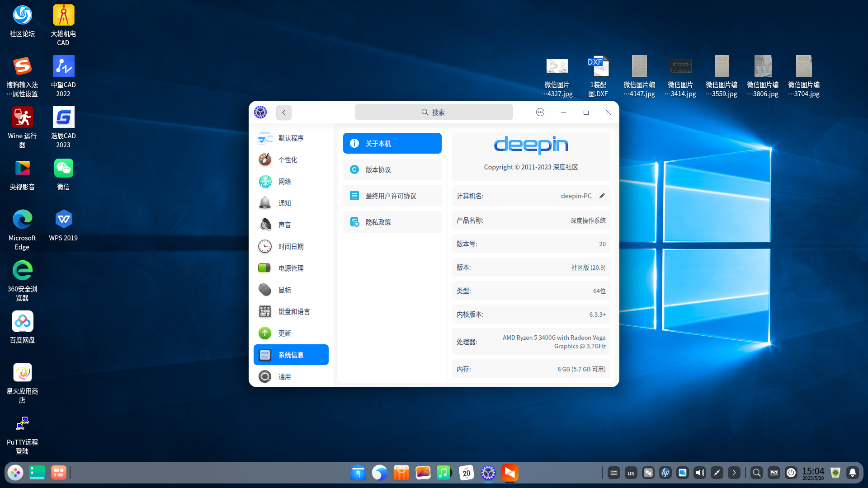Open launcher from the dock left end

[15, 473]
